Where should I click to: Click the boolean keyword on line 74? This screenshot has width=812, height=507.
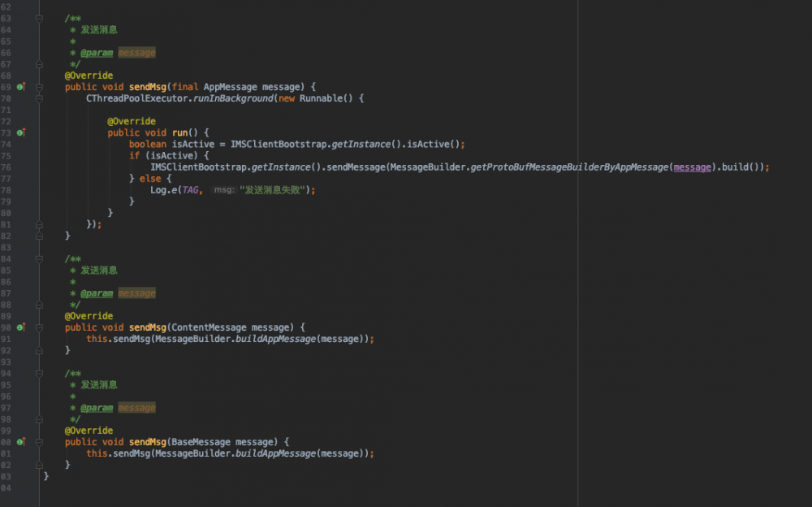(148, 144)
